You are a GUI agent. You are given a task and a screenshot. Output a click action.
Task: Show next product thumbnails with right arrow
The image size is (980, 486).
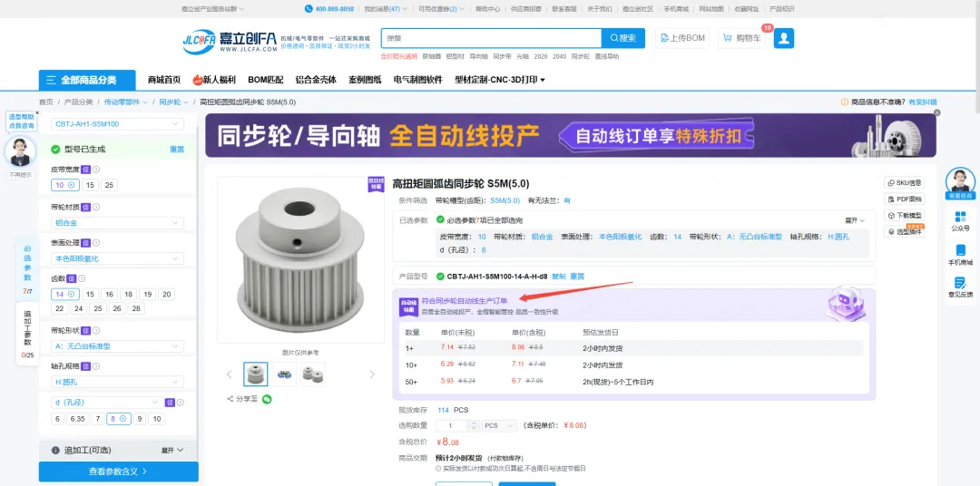[371, 374]
